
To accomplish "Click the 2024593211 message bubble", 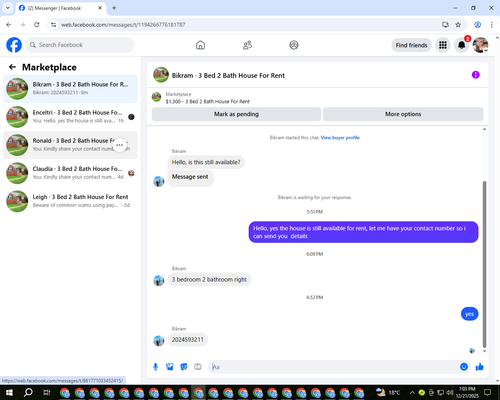I will pyautogui.click(x=188, y=340).
